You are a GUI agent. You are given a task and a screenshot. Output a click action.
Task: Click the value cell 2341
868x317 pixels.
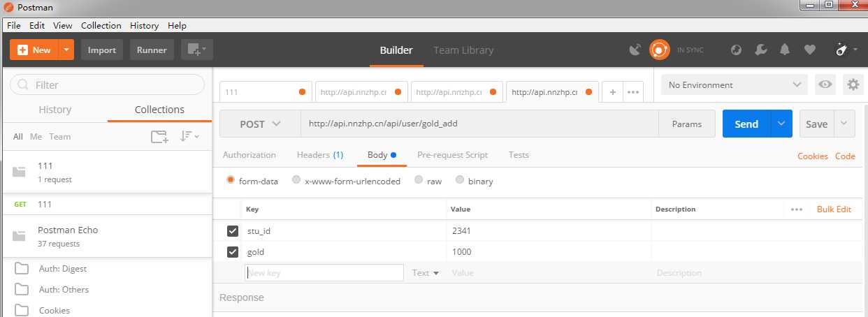[549, 231]
